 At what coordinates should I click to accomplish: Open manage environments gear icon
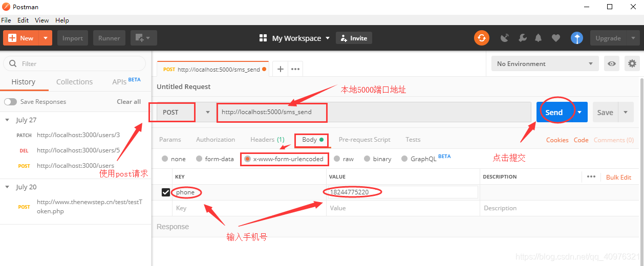633,64
